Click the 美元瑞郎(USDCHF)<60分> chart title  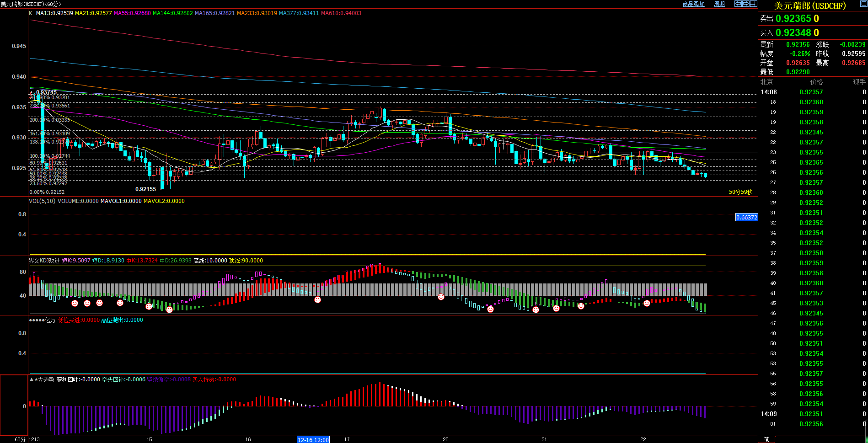click(31, 4)
